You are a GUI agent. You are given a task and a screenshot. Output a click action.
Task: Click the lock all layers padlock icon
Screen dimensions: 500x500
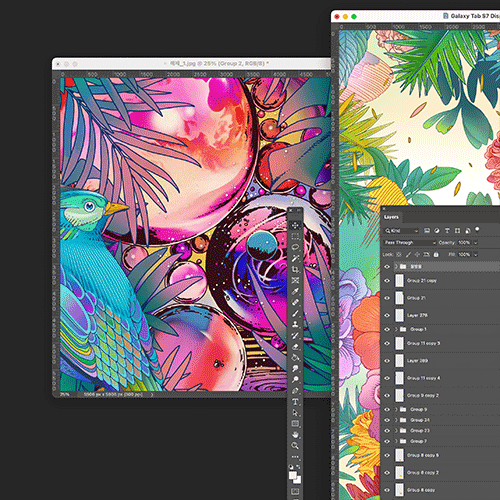point(436,254)
